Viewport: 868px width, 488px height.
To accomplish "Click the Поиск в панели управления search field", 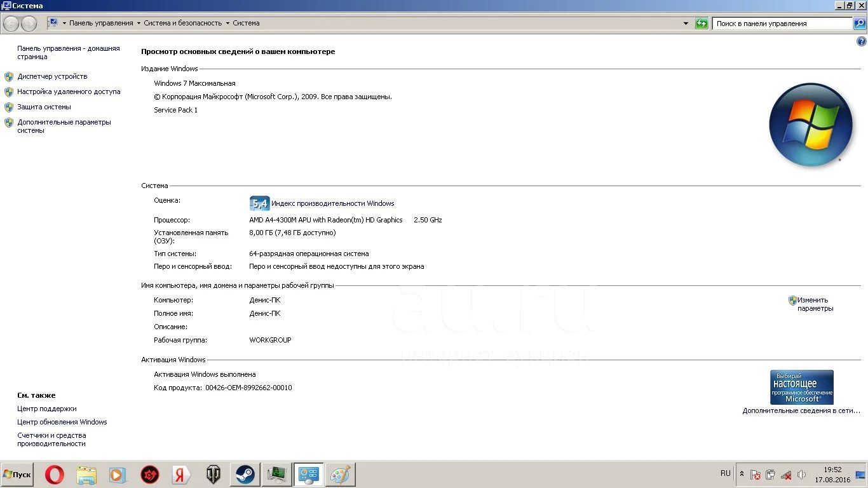I will pyautogui.click(x=782, y=24).
